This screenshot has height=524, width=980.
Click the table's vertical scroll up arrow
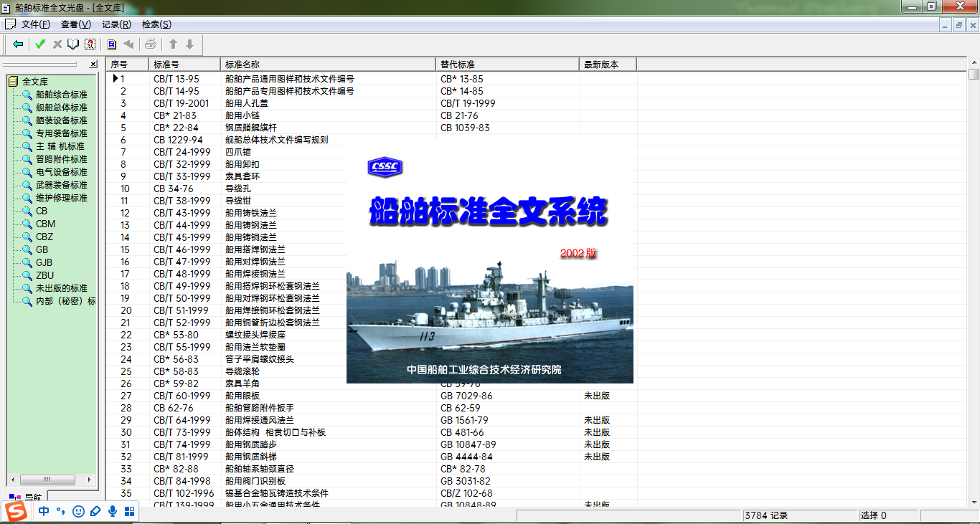coord(974,63)
